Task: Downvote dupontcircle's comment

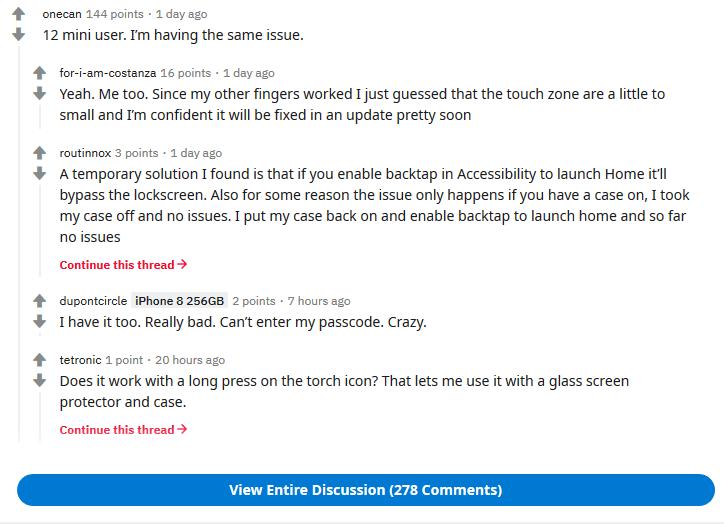Action: (40, 321)
